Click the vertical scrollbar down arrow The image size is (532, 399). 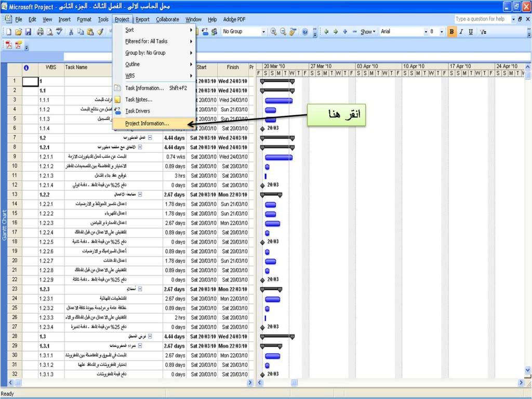[x=528, y=370]
